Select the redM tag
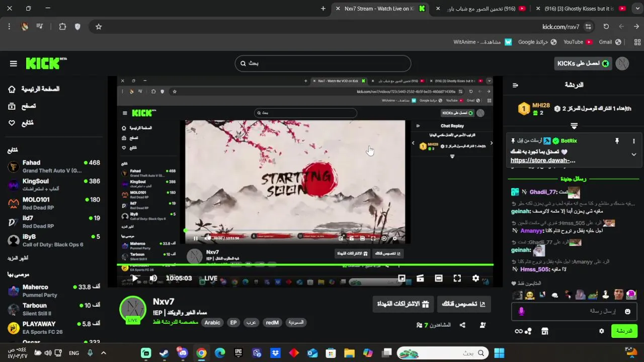 coord(272,323)
